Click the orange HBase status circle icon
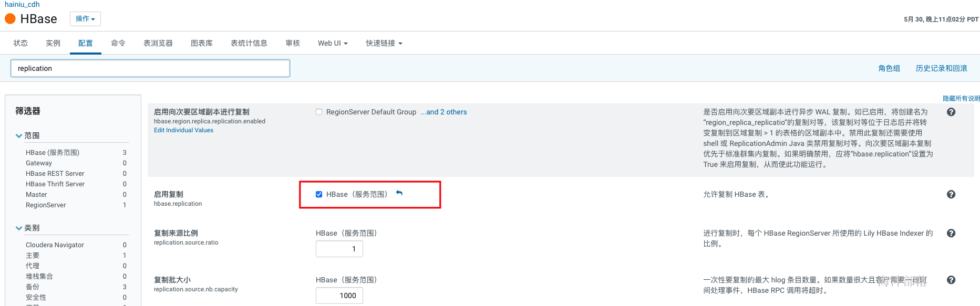 click(x=10, y=19)
